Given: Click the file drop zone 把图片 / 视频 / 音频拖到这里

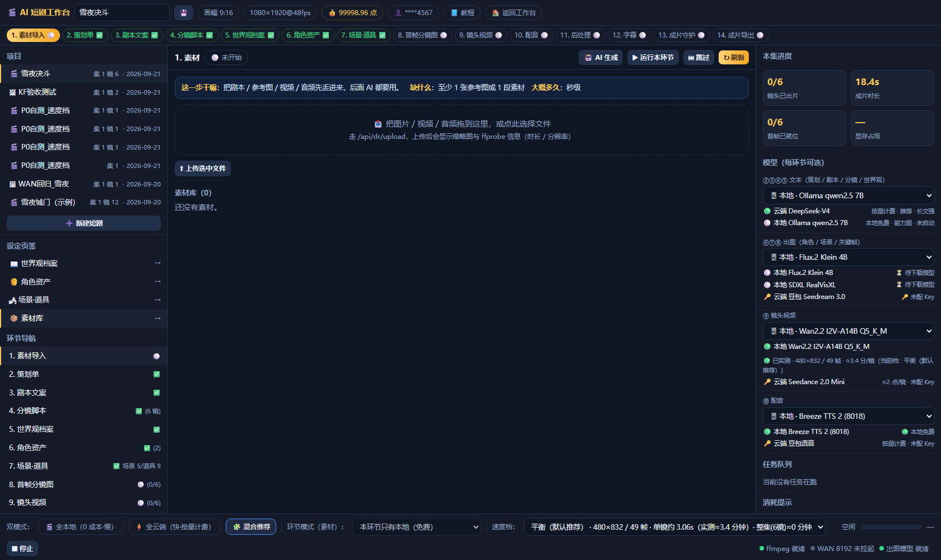Looking at the screenshot, I should (x=462, y=130).
